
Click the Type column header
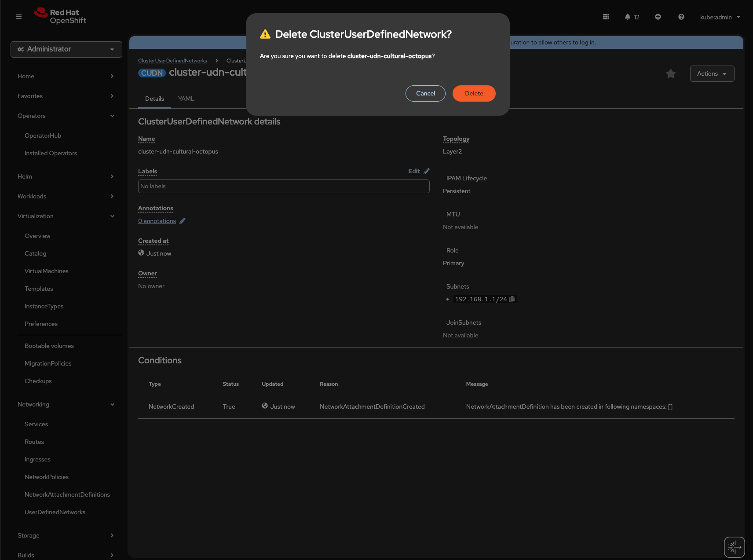[155, 384]
